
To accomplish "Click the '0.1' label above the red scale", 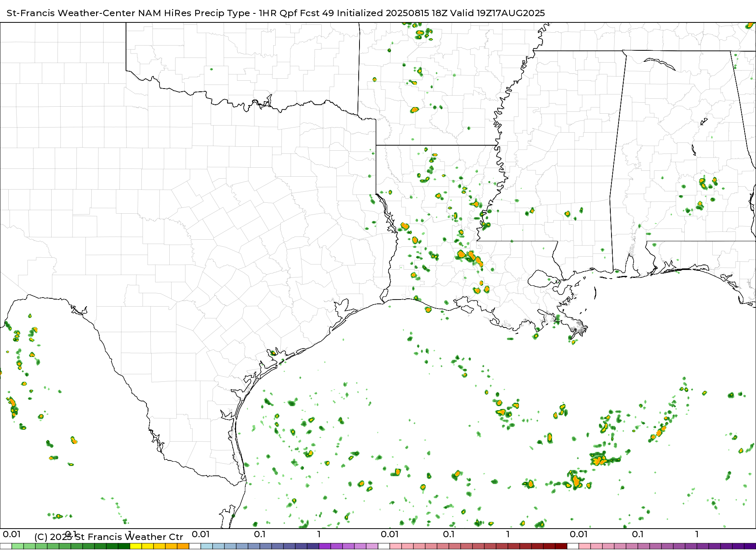I will point(449,534).
